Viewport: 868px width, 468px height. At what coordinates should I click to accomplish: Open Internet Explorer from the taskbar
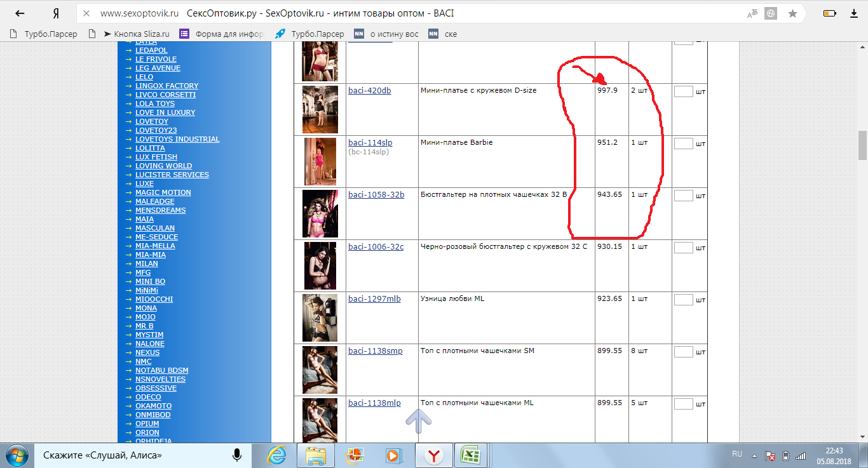(x=276, y=455)
